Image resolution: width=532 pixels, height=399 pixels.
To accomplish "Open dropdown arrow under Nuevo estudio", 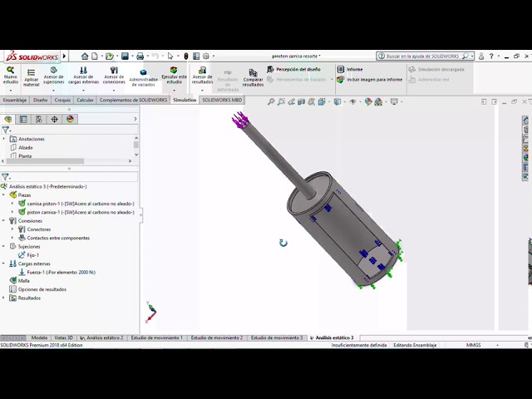I will (x=11, y=91).
